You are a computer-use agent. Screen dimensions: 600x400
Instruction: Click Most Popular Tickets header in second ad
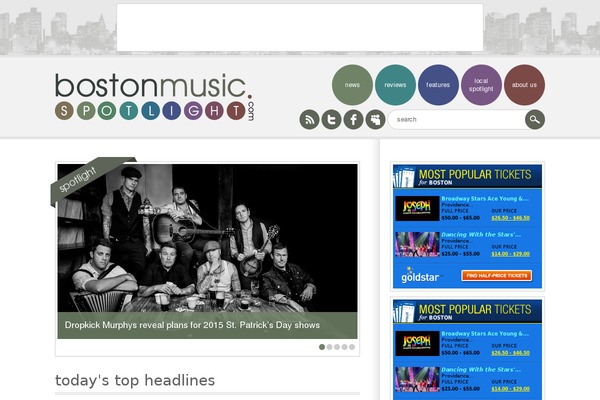[467, 311]
